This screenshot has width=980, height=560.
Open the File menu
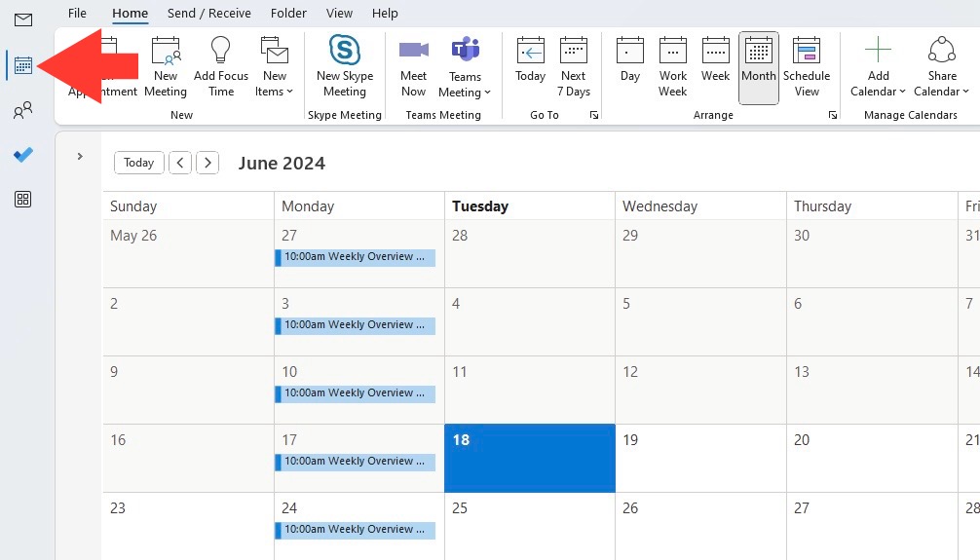pyautogui.click(x=77, y=13)
